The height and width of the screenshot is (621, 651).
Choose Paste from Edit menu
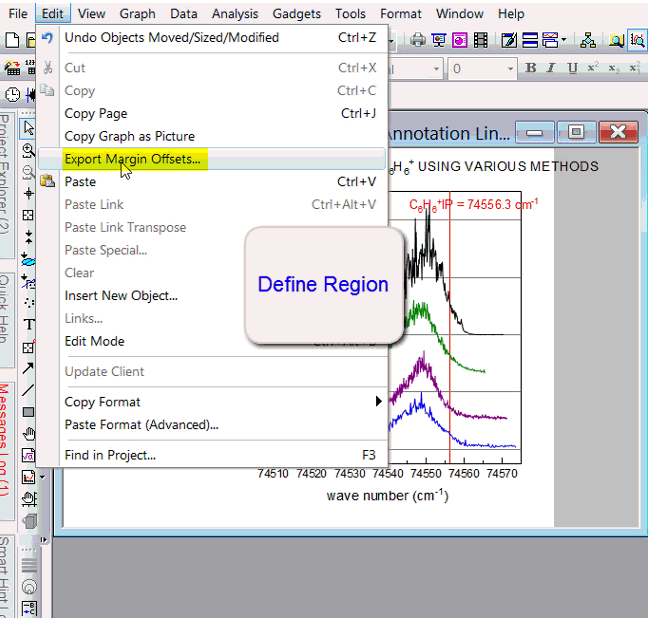(212, 182)
